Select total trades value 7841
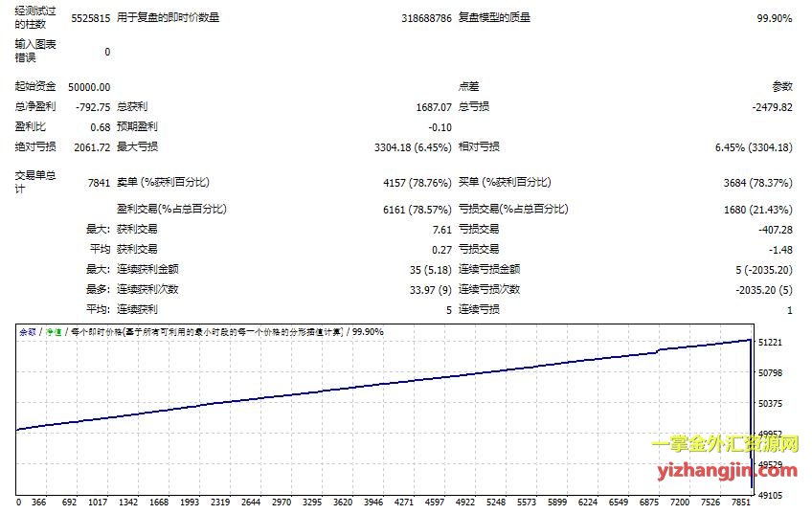This screenshot has width=812, height=514. point(99,183)
